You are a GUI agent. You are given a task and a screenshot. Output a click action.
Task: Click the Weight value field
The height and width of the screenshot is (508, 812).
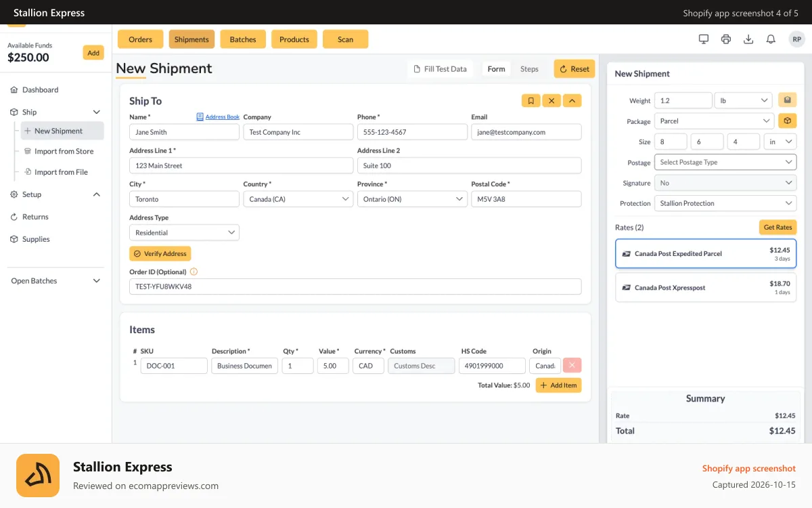point(683,100)
